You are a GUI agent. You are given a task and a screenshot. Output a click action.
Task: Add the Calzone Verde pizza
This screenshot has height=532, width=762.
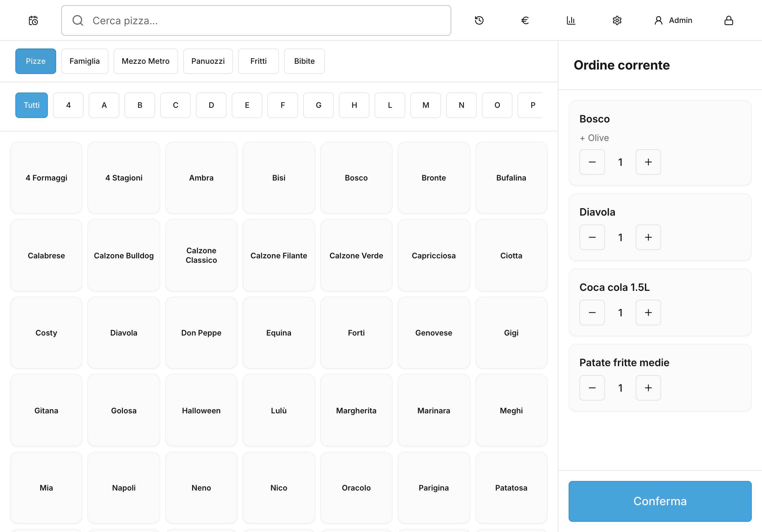click(356, 255)
